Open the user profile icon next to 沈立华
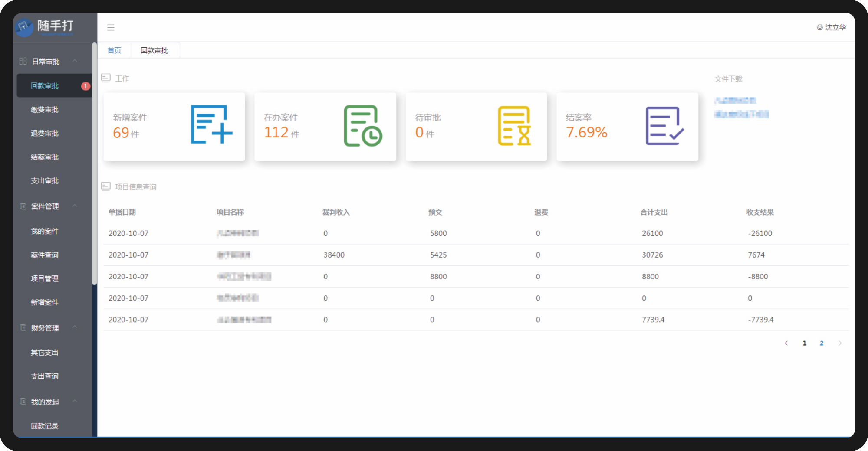Viewport: 868px width, 451px height. coord(819,27)
